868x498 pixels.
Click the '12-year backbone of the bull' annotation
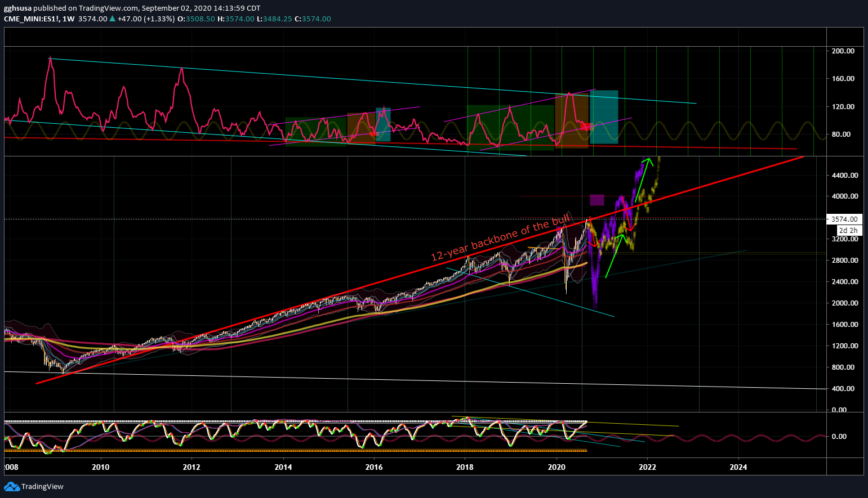pyautogui.click(x=501, y=237)
